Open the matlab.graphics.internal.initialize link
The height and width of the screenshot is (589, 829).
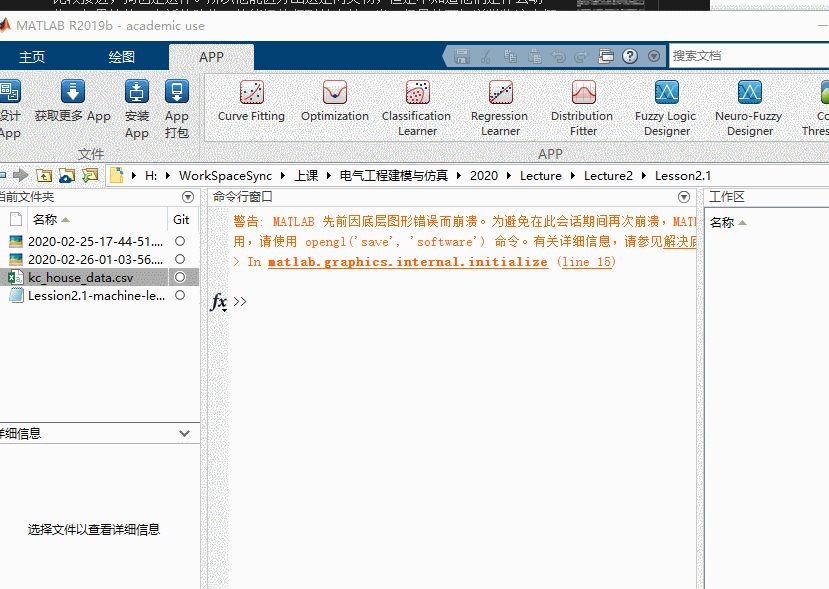pyautogui.click(x=407, y=262)
